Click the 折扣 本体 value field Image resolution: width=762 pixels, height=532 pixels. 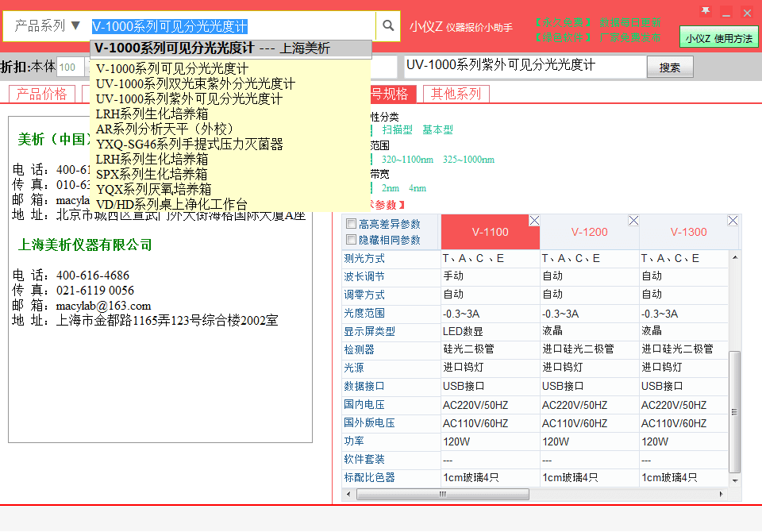71,67
